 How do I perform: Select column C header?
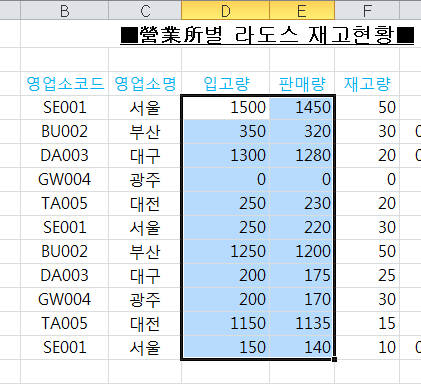(x=145, y=10)
